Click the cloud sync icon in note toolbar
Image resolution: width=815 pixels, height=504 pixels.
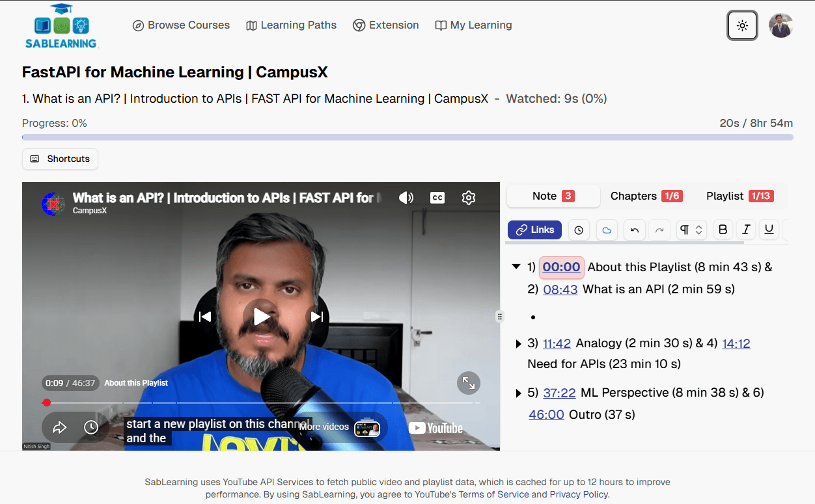[x=607, y=230]
